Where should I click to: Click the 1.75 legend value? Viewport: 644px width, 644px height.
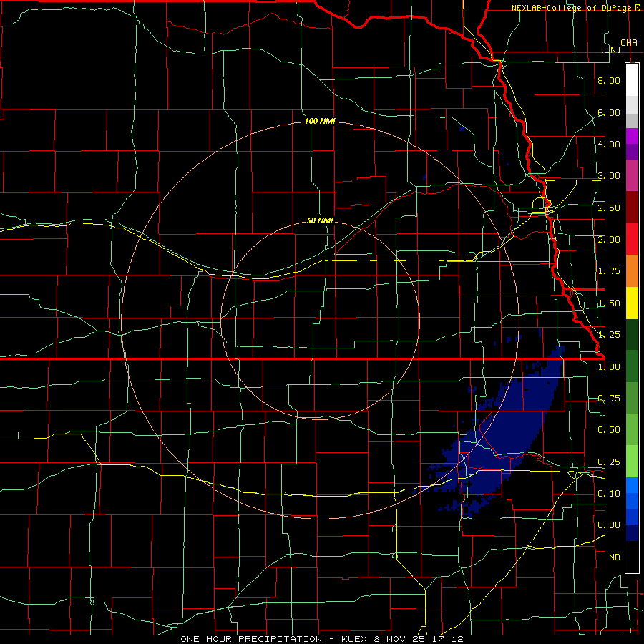(x=609, y=271)
